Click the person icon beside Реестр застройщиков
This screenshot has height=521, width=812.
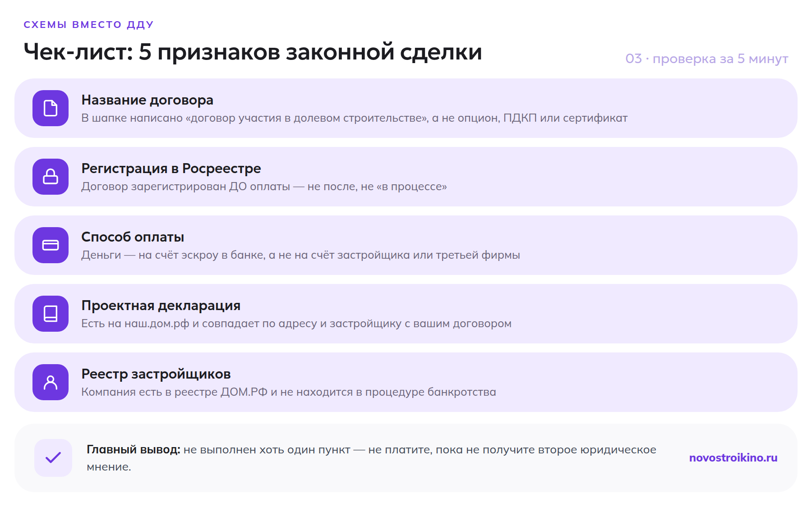click(x=51, y=382)
